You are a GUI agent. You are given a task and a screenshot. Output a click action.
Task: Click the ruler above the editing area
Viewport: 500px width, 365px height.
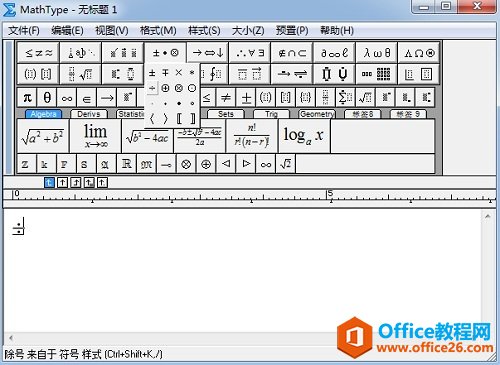tap(249, 196)
